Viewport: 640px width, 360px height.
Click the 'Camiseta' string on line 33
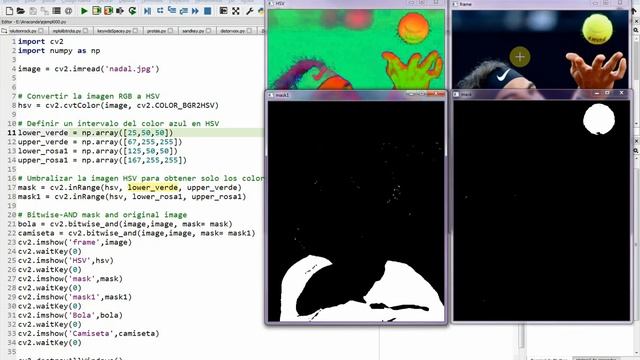tap(91, 333)
